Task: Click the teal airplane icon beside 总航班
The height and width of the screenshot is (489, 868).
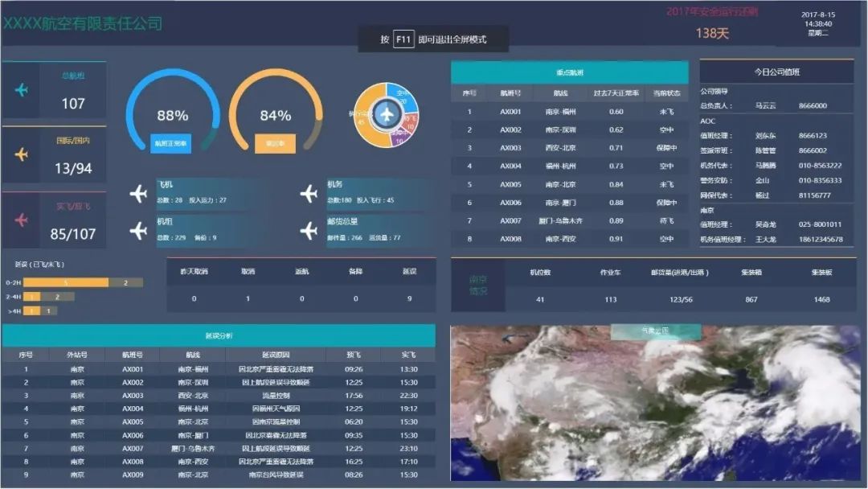Action: pos(22,90)
